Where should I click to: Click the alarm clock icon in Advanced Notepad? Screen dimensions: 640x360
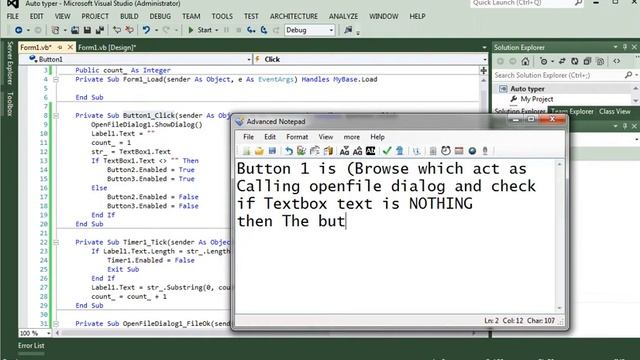click(446, 151)
